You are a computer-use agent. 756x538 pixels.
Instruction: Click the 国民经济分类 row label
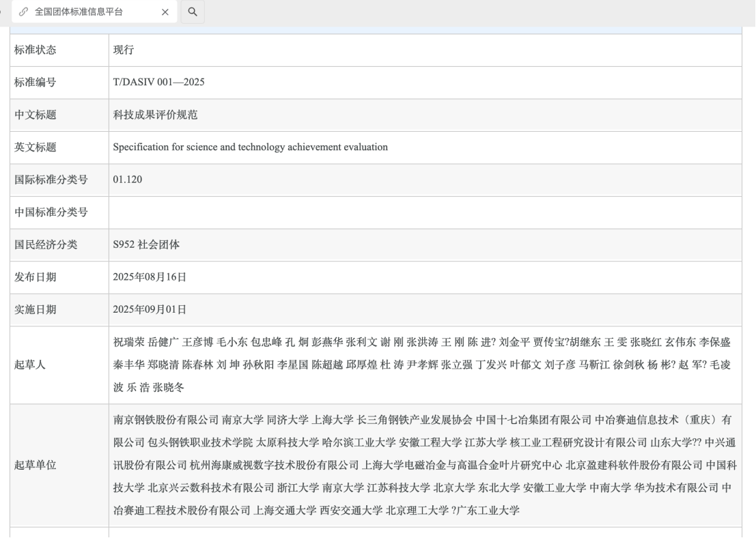pyautogui.click(x=46, y=244)
